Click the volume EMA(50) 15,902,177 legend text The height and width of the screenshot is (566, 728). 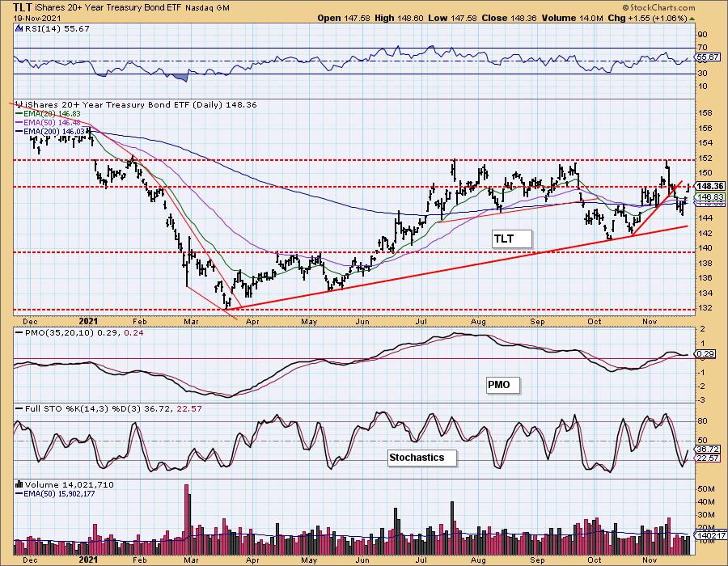coord(59,493)
